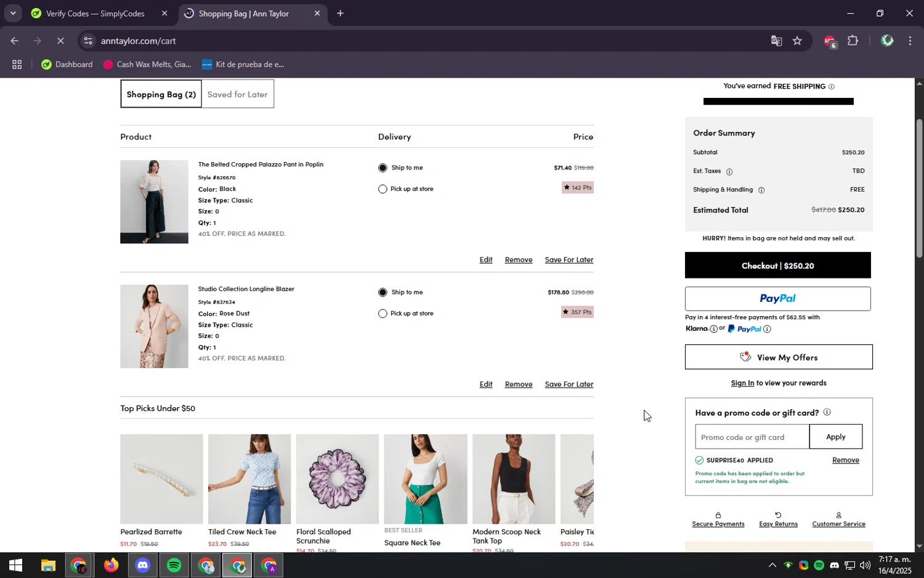Open PayPal pay-in-4 info icon
The height and width of the screenshot is (578, 924).
(x=767, y=329)
